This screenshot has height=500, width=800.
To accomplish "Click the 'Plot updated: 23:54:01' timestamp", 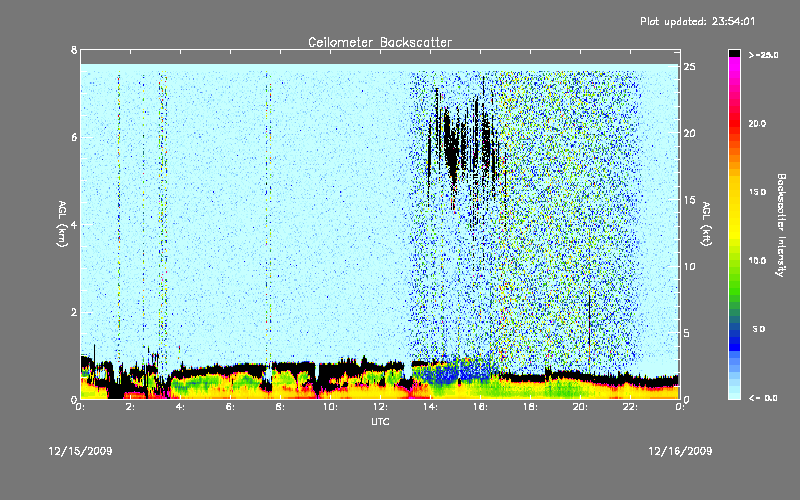I will [x=697, y=21].
